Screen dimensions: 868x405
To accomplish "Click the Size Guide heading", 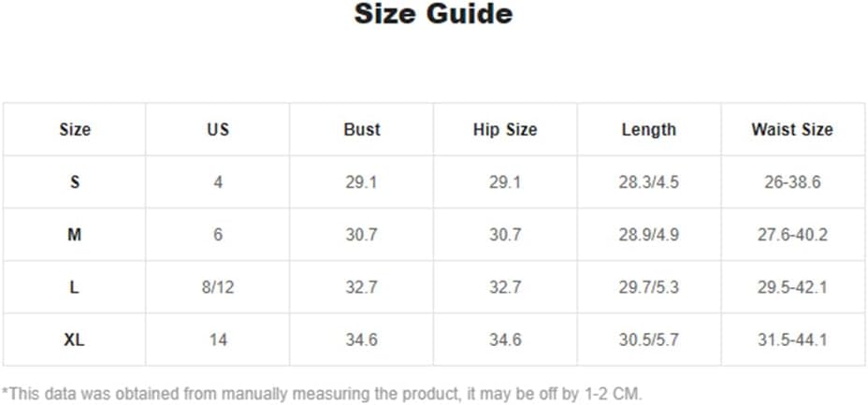I will tap(433, 14).
